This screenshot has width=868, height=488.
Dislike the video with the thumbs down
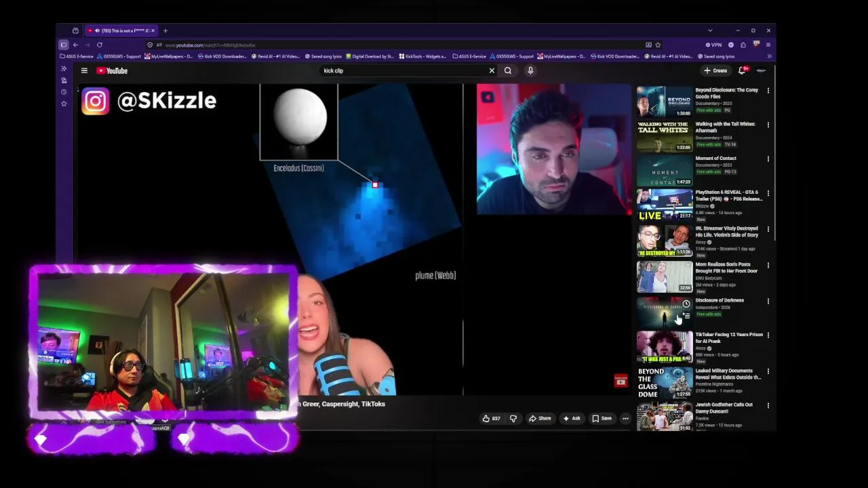513,418
